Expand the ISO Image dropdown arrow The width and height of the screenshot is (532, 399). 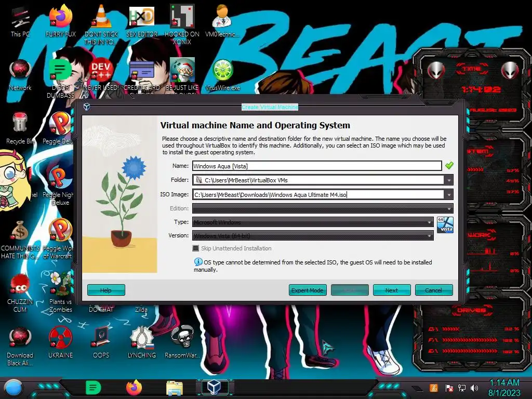pos(449,195)
